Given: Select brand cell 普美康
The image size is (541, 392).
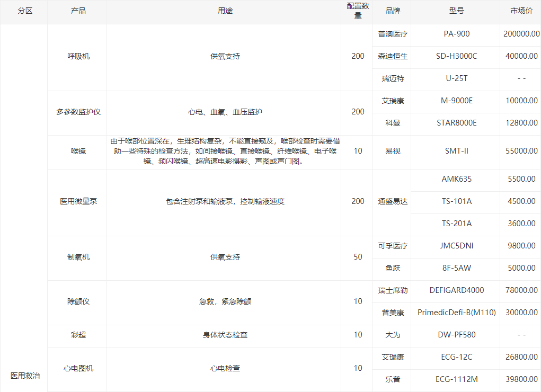Looking at the screenshot, I should [393, 313].
